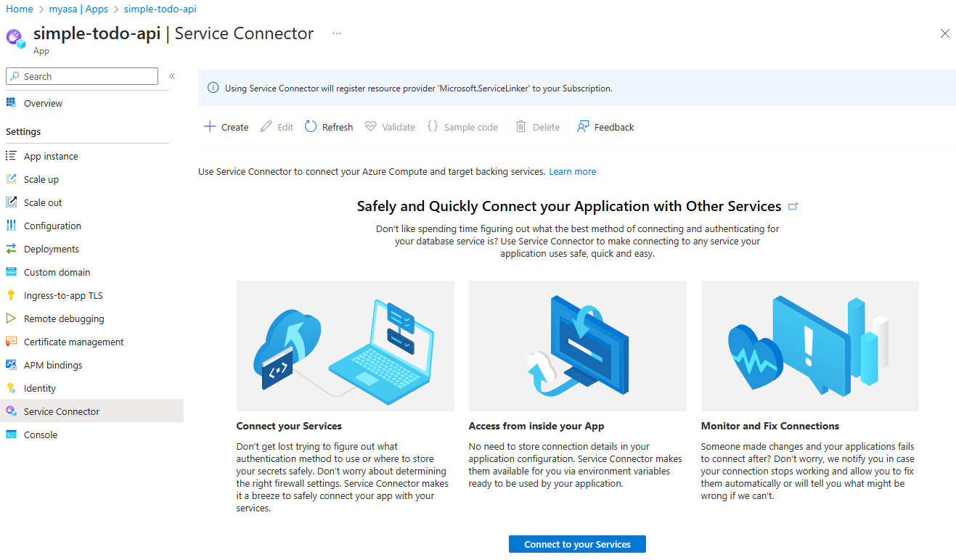The height and width of the screenshot is (560, 956).
Task: Open the ellipsis more options menu
Action: pyautogui.click(x=337, y=33)
